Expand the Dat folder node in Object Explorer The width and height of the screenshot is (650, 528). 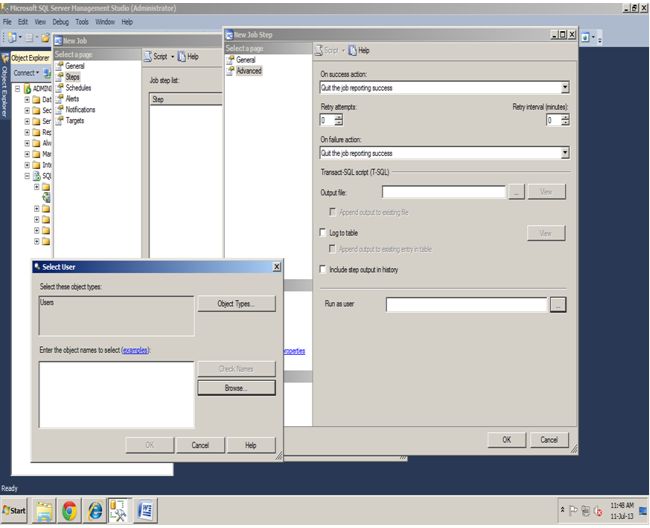pyautogui.click(x=27, y=99)
